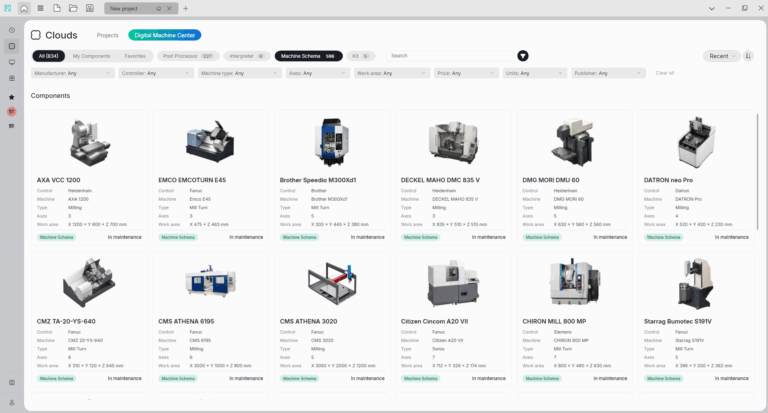Image resolution: width=768 pixels, height=413 pixels.
Task: Click the Clouds page heading icon
Action: 36,35
